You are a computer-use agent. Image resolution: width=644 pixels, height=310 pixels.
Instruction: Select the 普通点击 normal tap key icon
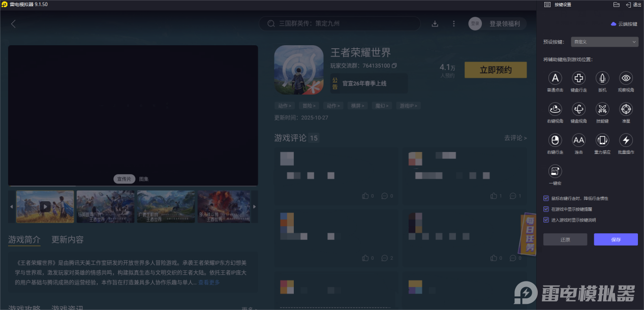tap(555, 79)
